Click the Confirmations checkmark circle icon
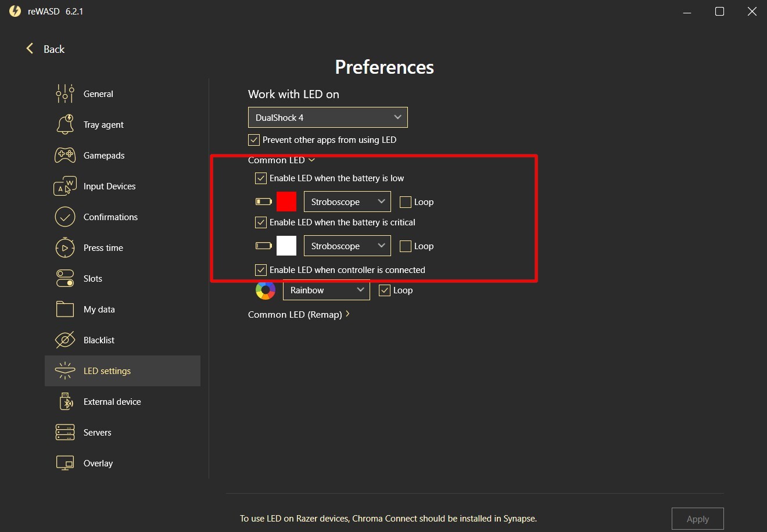The image size is (767, 532). coord(65,217)
